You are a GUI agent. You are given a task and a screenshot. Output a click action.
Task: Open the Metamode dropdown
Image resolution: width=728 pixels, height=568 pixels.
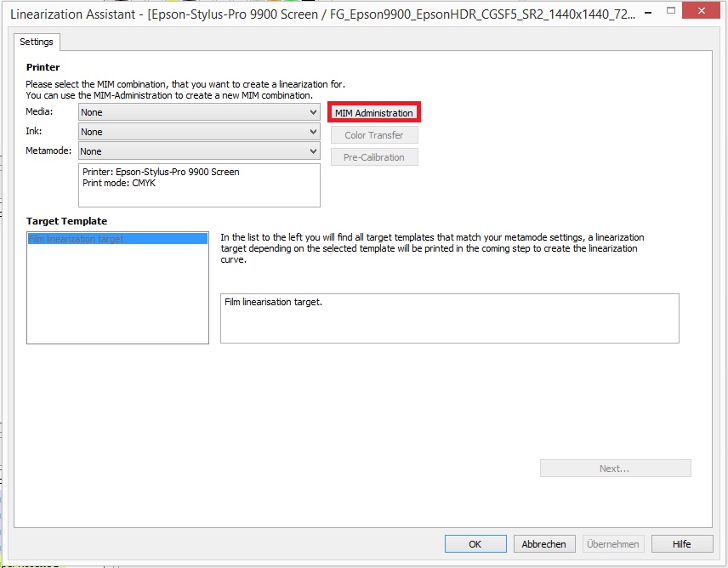198,151
